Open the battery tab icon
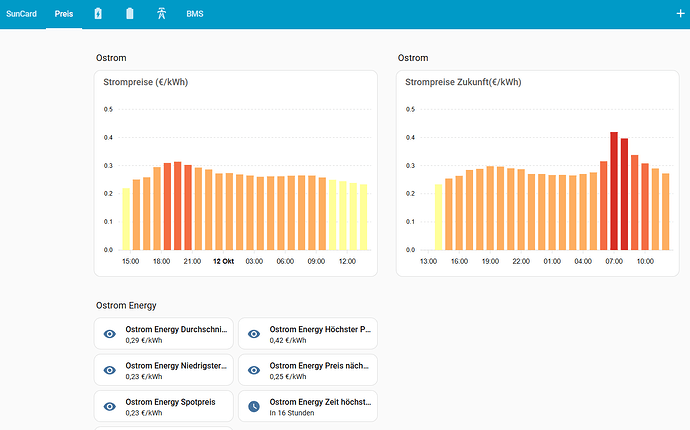Viewport: 690px width, 430px height. [129, 14]
